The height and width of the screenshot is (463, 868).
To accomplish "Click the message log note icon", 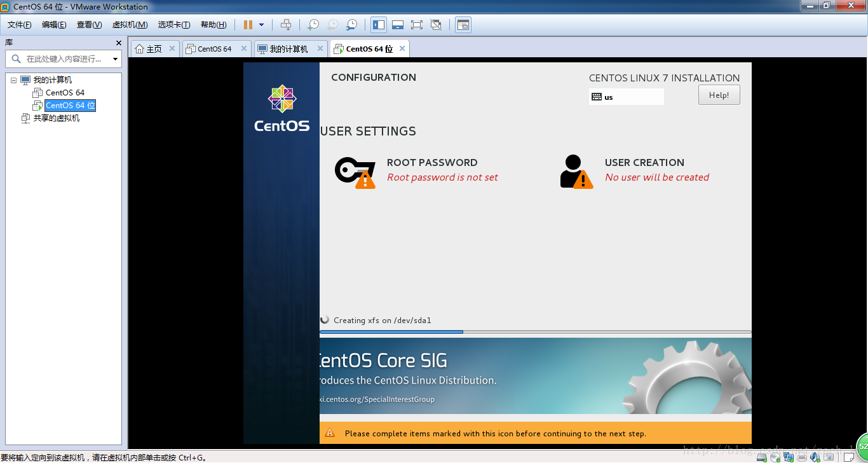I will (849, 457).
